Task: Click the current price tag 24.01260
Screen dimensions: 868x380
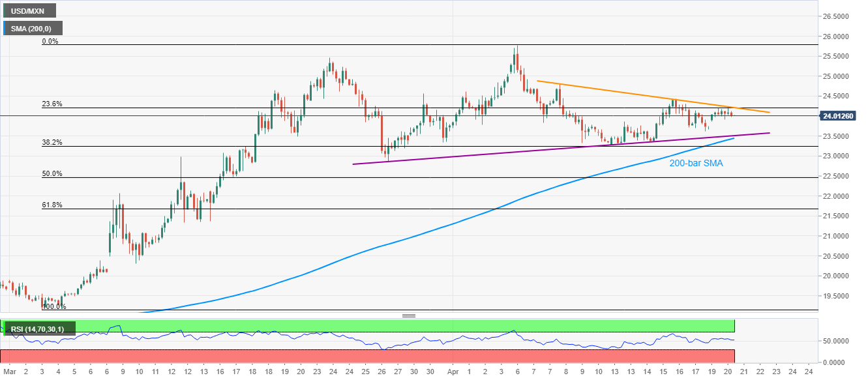Action: coord(840,117)
